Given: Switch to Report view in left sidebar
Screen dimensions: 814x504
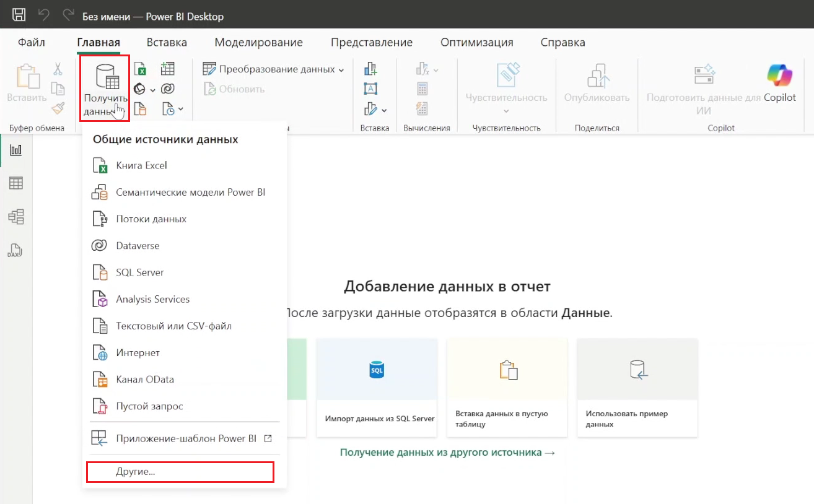Looking at the screenshot, I should click(15, 150).
